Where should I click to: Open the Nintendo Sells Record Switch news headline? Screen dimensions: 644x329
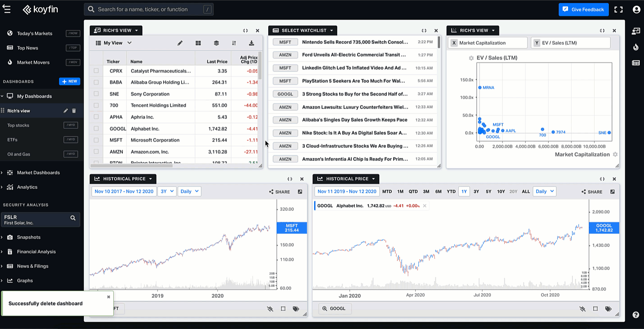point(355,42)
